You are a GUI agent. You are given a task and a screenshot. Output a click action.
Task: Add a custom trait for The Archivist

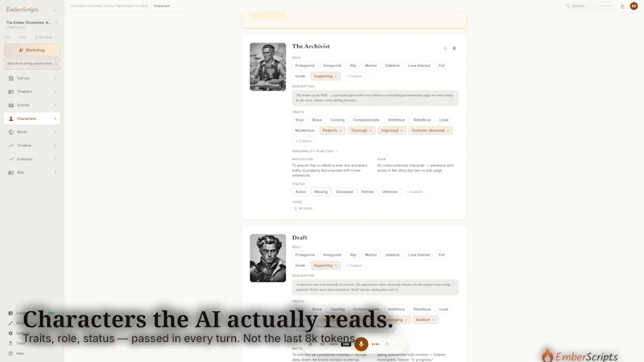coord(303,142)
